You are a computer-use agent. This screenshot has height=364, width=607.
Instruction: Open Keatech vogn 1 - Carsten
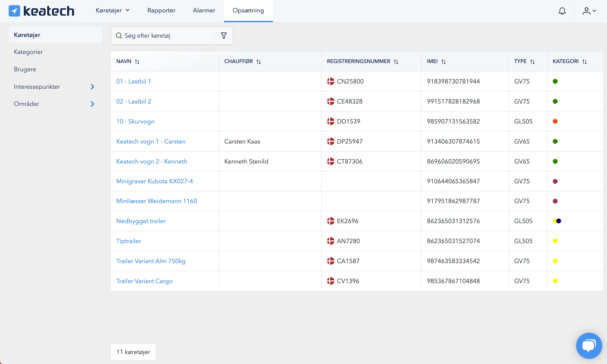point(151,141)
